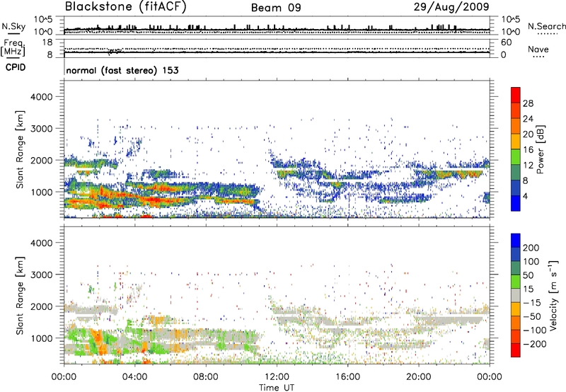
Task: Click 'normal (fast stereo) 153' text
Action: coord(122,70)
